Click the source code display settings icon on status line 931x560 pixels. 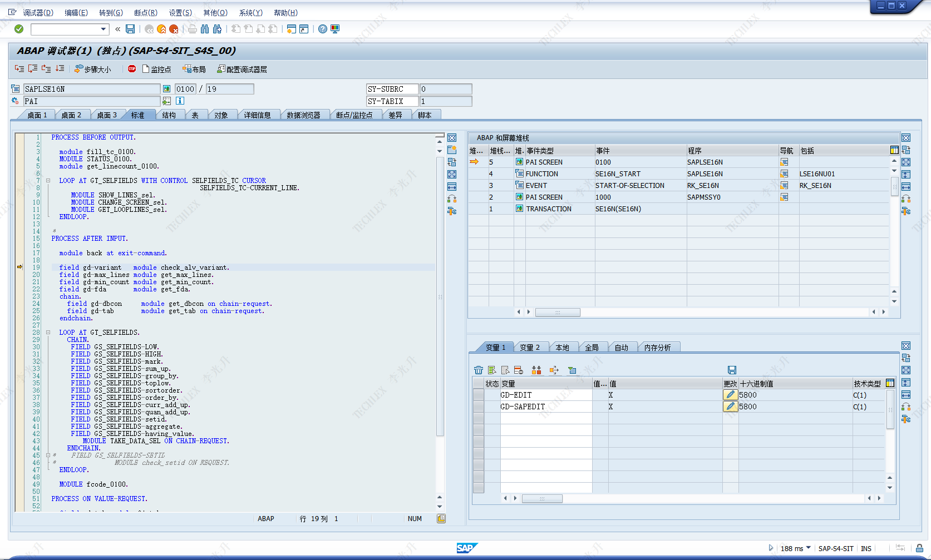(441, 519)
